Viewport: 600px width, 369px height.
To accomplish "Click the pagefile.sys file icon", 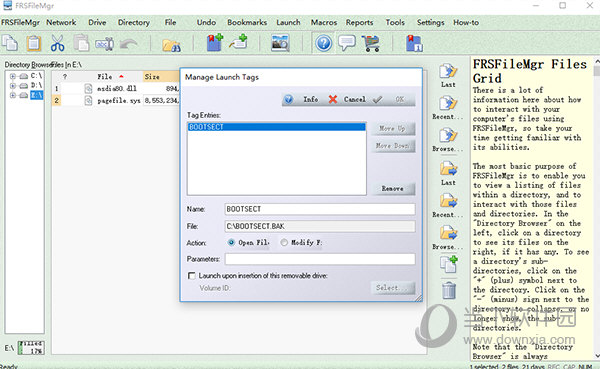I will pos(88,101).
